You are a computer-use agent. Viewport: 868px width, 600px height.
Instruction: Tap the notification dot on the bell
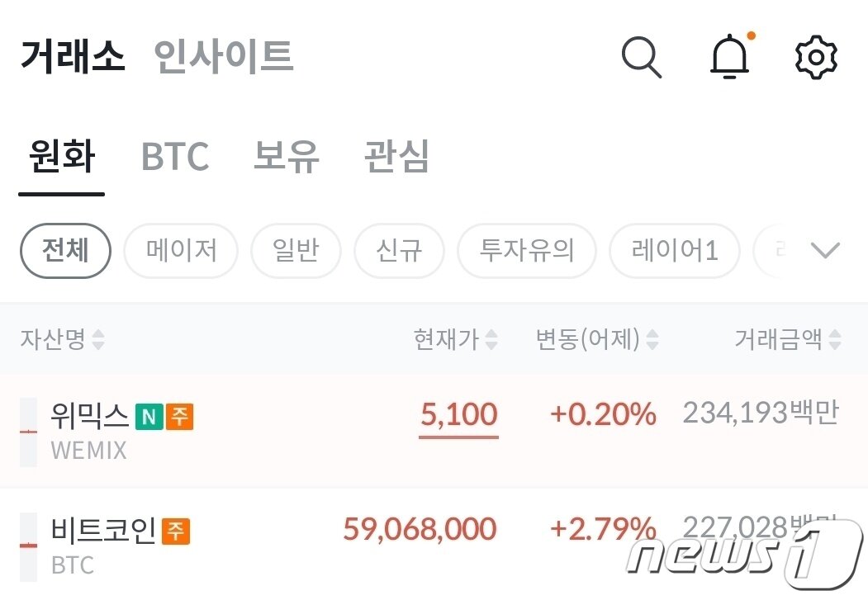[750, 36]
